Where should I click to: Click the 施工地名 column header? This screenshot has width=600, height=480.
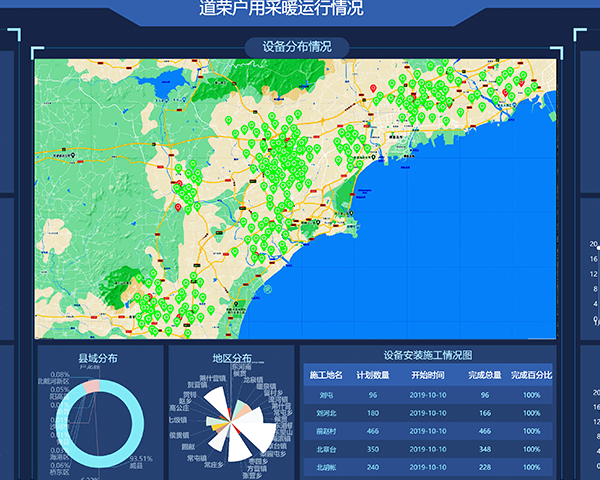pyautogui.click(x=326, y=375)
